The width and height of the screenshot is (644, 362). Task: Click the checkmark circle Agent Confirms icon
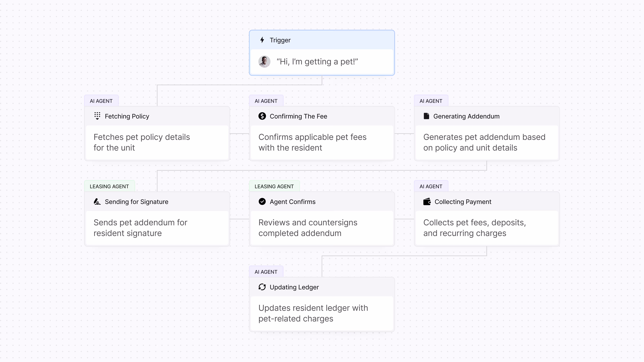click(x=262, y=201)
